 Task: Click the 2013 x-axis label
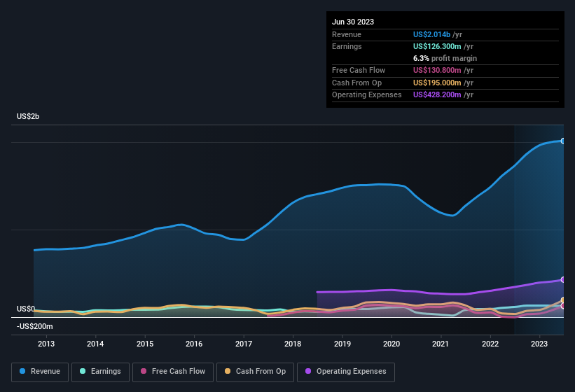(46, 344)
